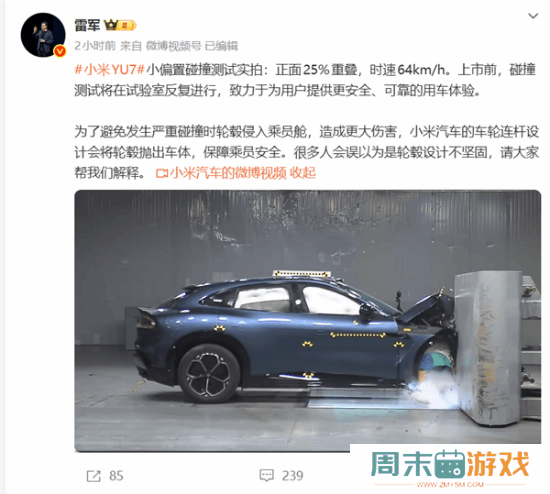The image size is (550, 494).
Task: Click the repost count 85
Action: point(116,476)
